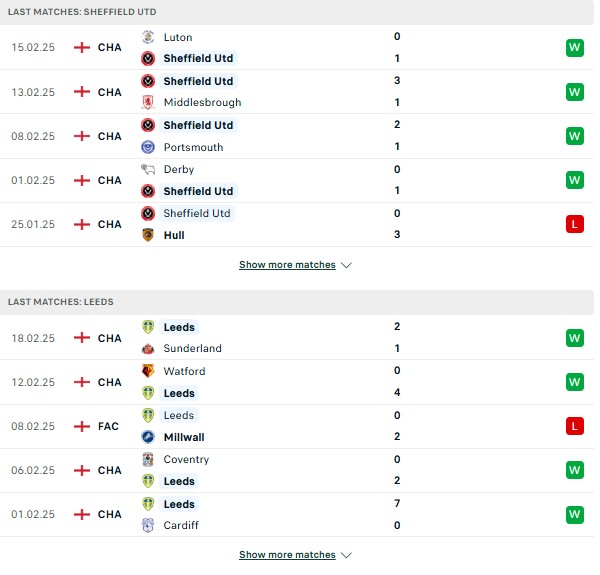
Task: Select the Sheffield Utd team name in Derby match
Action: [198, 191]
